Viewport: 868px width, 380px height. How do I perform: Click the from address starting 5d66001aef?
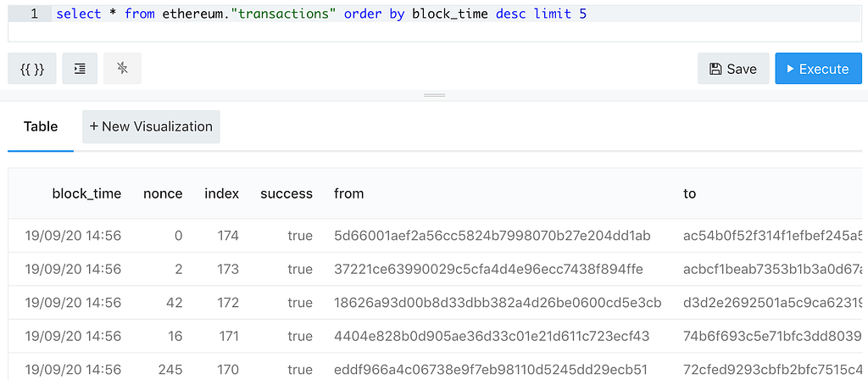492,236
